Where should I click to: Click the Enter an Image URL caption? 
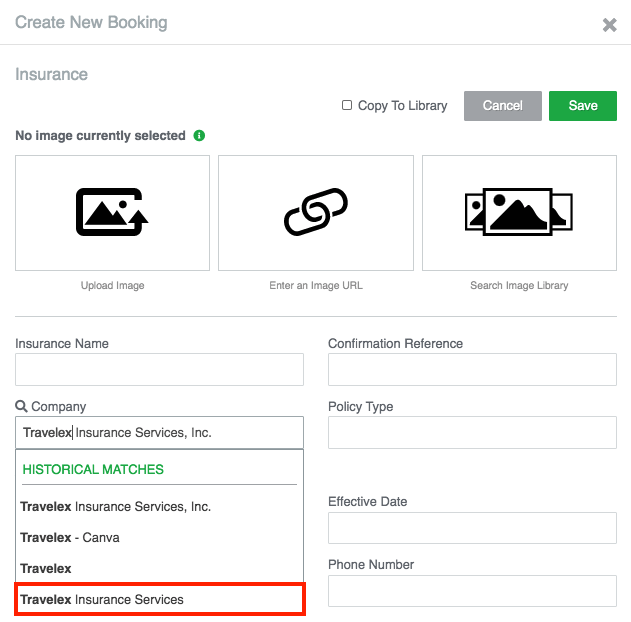pos(316,286)
